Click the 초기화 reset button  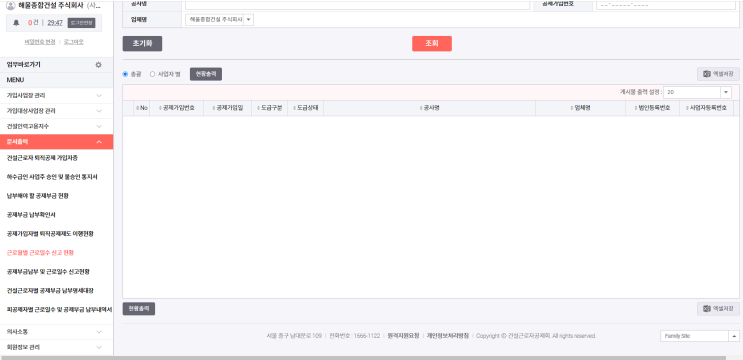pyautogui.click(x=142, y=44)
